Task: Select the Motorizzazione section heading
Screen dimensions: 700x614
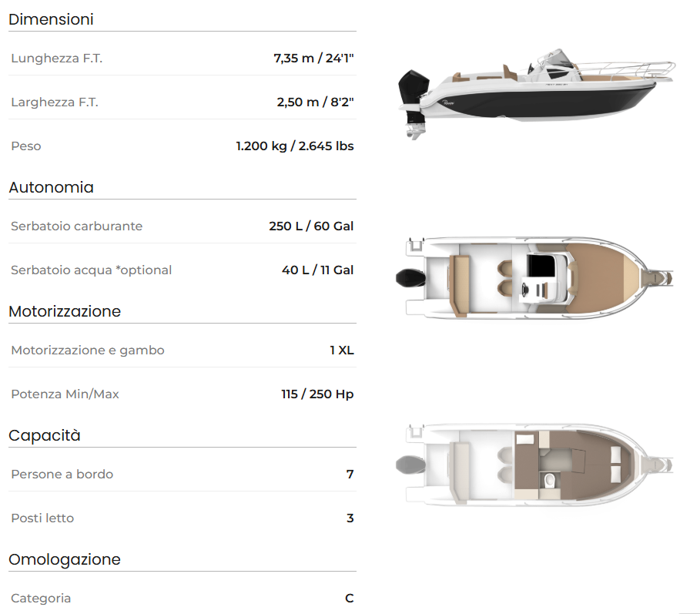Action: tap(65, 311)
